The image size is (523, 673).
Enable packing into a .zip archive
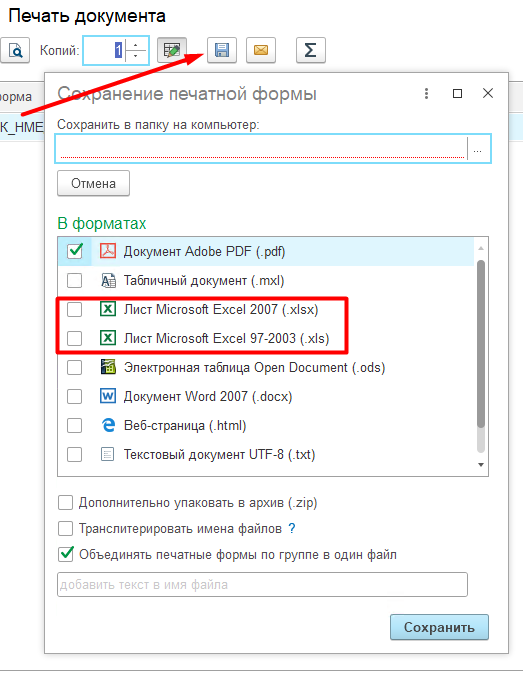[65, 503]
